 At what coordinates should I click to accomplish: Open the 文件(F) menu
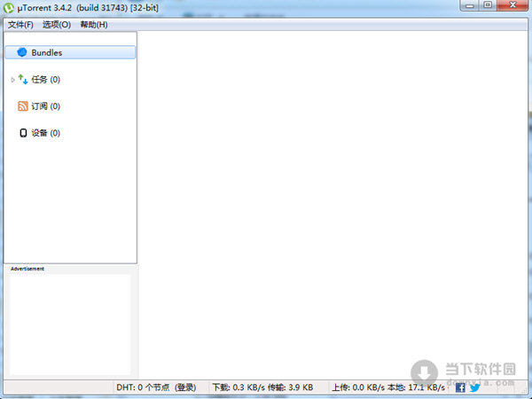click(x=20, y=25)
